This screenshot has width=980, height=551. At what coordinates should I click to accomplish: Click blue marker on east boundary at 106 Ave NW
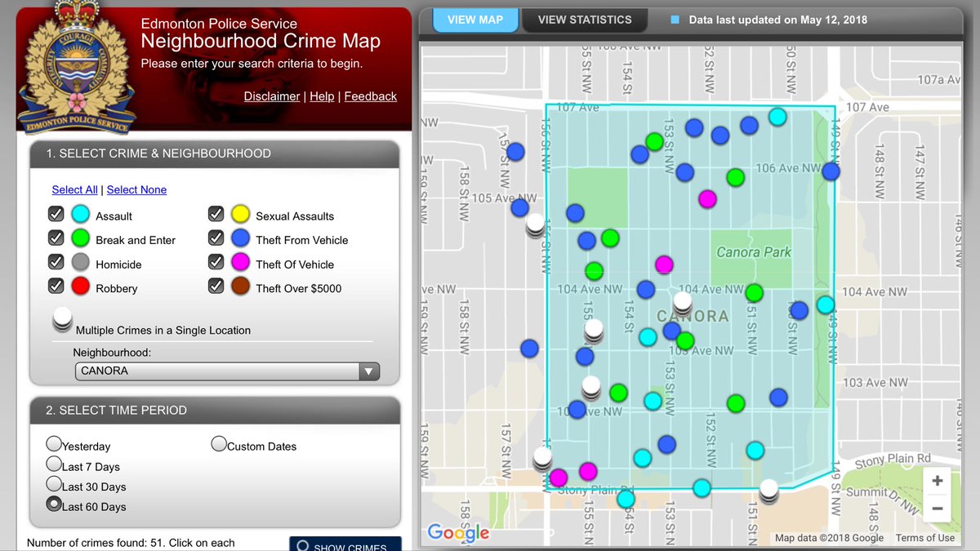pos(831,171)
